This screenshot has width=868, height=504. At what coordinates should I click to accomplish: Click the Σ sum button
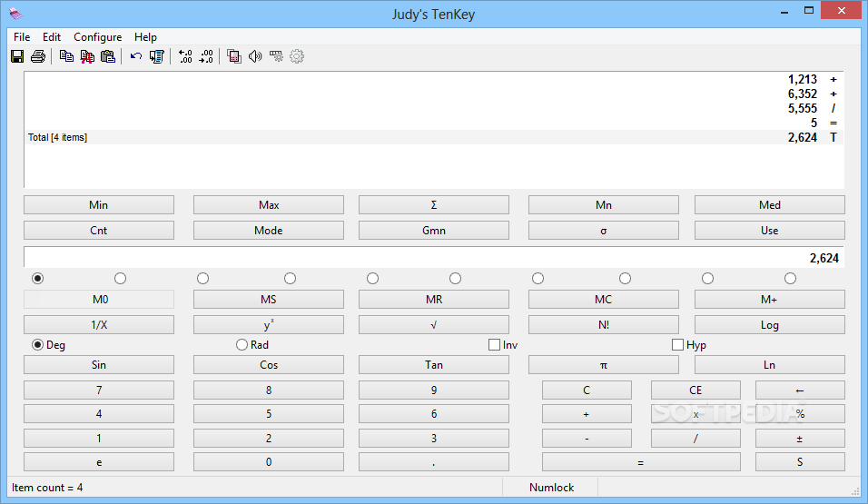pyautogui.click(x=434, y=205)
